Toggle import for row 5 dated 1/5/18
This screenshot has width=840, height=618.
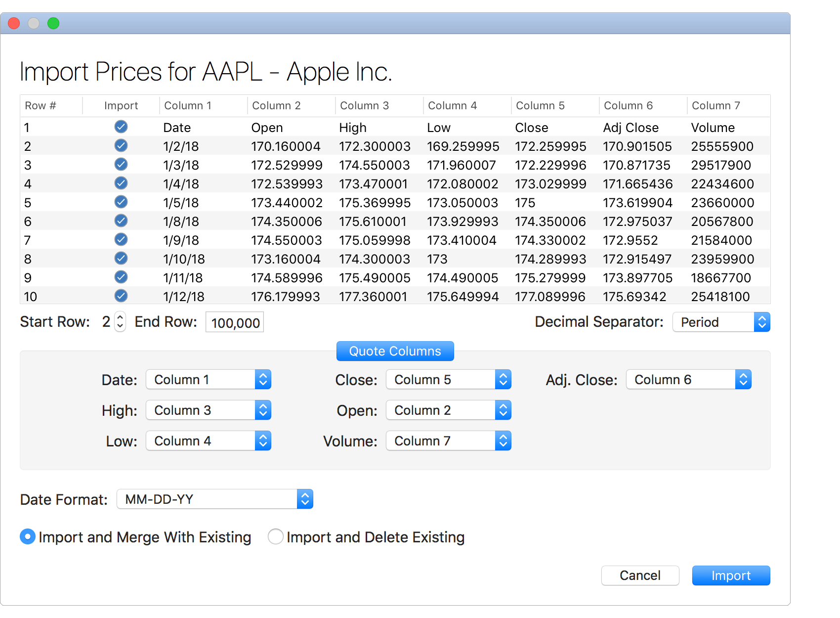[x=121, y=202]
